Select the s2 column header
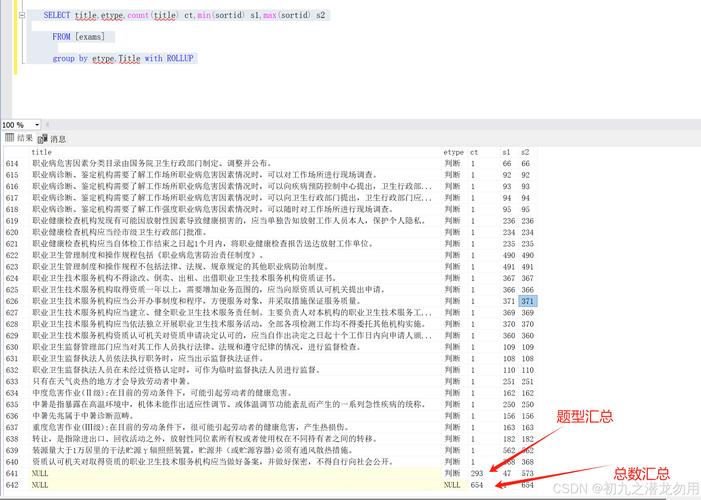701x500 pixels. pos(525,152)
